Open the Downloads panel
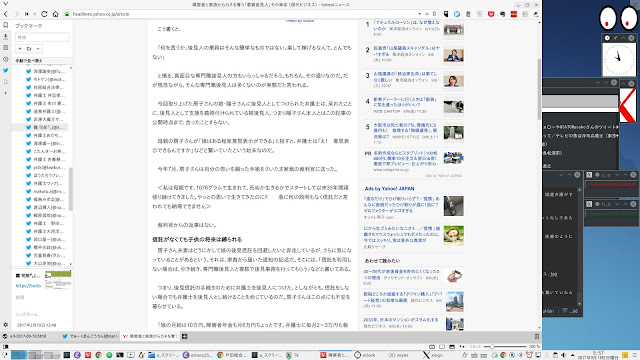 tap(6, 36)
